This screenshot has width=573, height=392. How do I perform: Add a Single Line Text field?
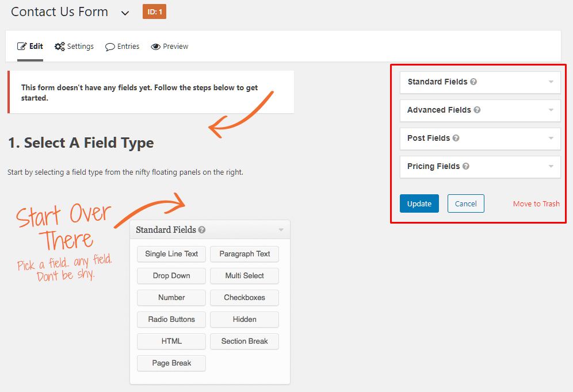click(171, 253)
